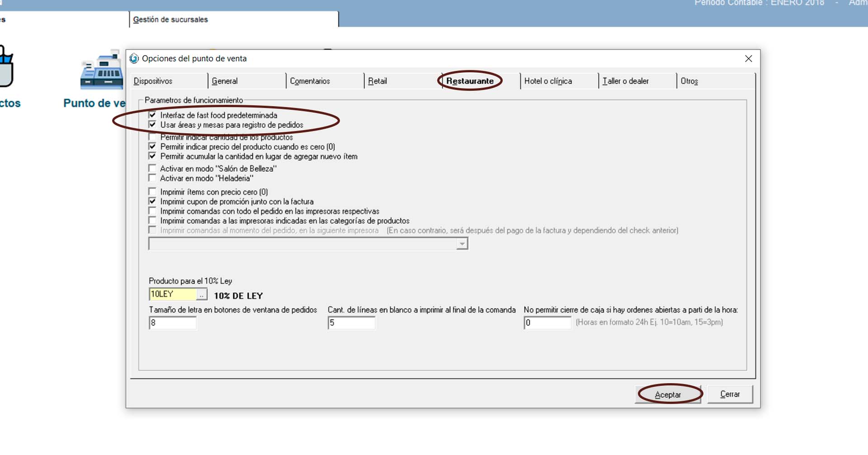The height and width of the screenshot is (455, 868).
Task: Go to the Taller o dealer tab
Action: 626,81
